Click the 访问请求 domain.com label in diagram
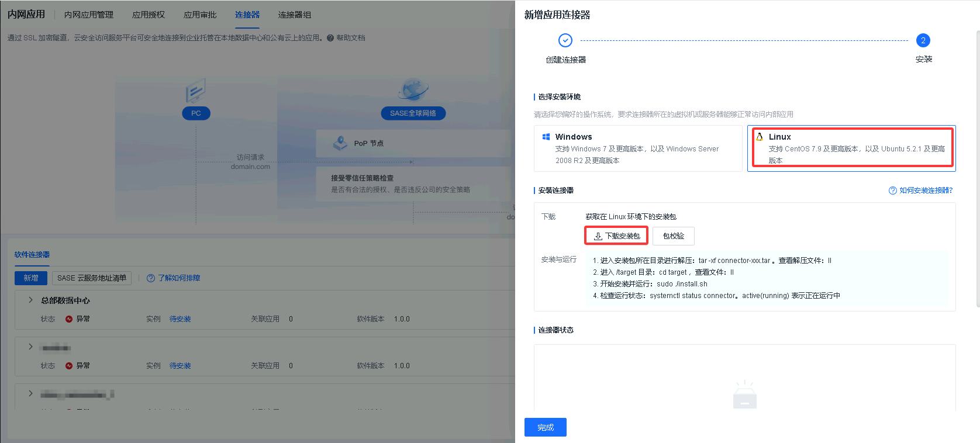This screenshot has height=443, width=980. coord(250,162)
